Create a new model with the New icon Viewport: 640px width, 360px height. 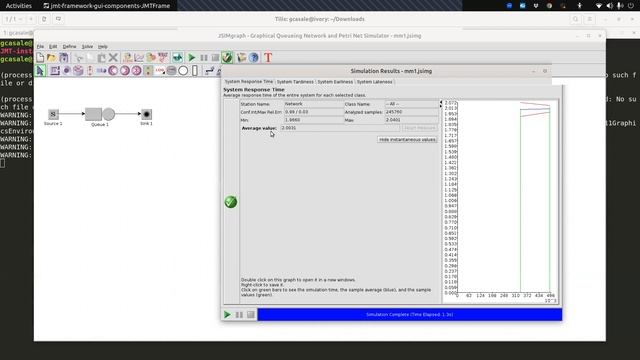click(x=40, y=58)
